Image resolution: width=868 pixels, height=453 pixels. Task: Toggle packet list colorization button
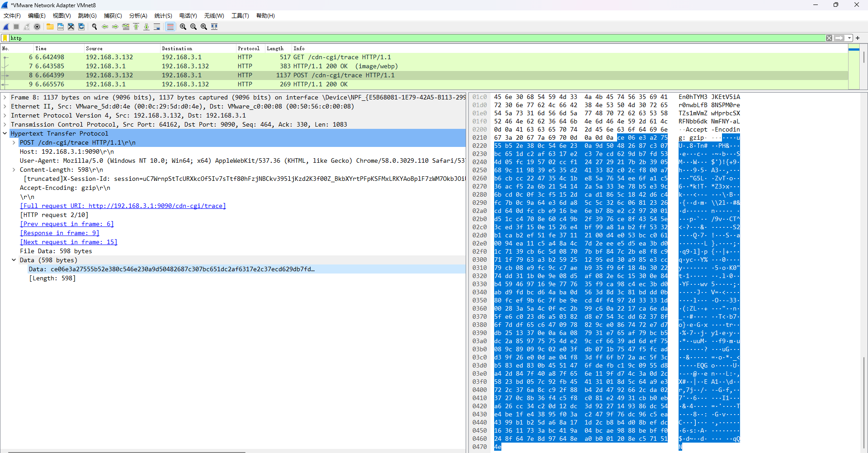coord(170,27)
